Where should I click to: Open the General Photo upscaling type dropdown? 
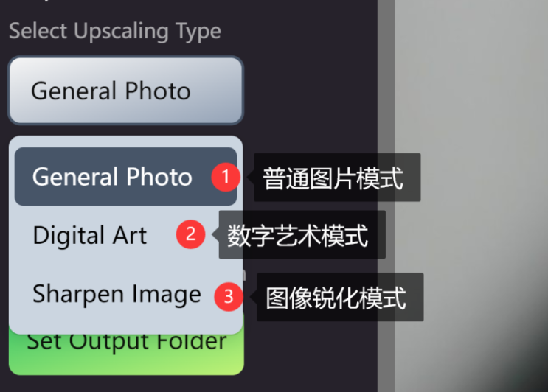(125, 91)
